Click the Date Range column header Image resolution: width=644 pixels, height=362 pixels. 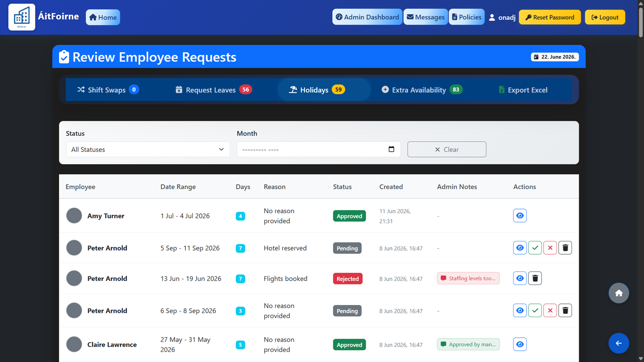coord(178,187)
